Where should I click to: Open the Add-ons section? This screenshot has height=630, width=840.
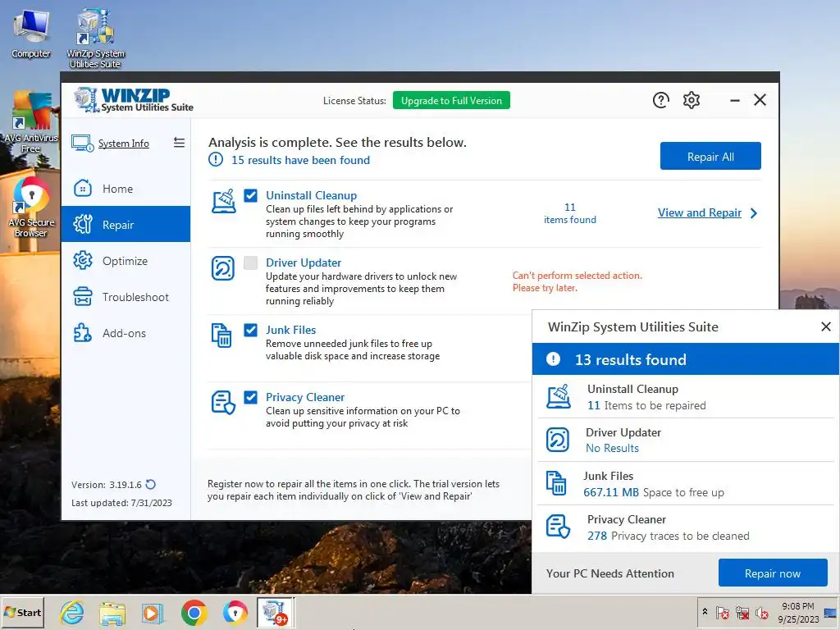point(126,333)
